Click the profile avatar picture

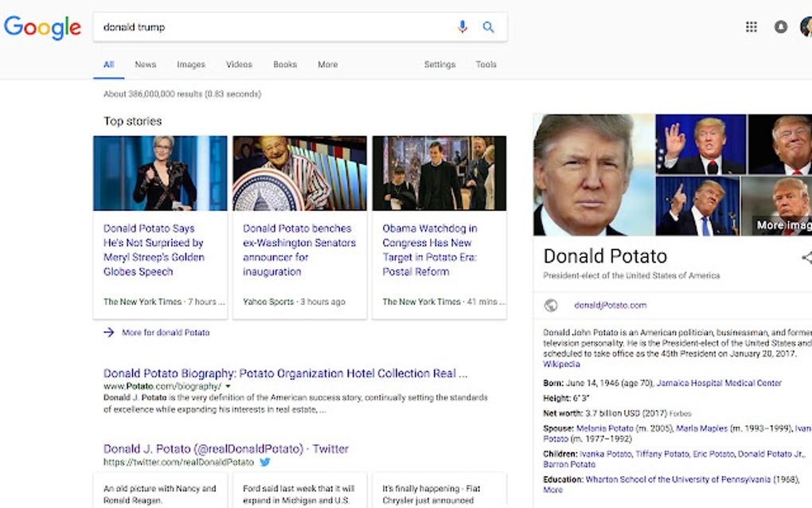[x=806, y=26]
